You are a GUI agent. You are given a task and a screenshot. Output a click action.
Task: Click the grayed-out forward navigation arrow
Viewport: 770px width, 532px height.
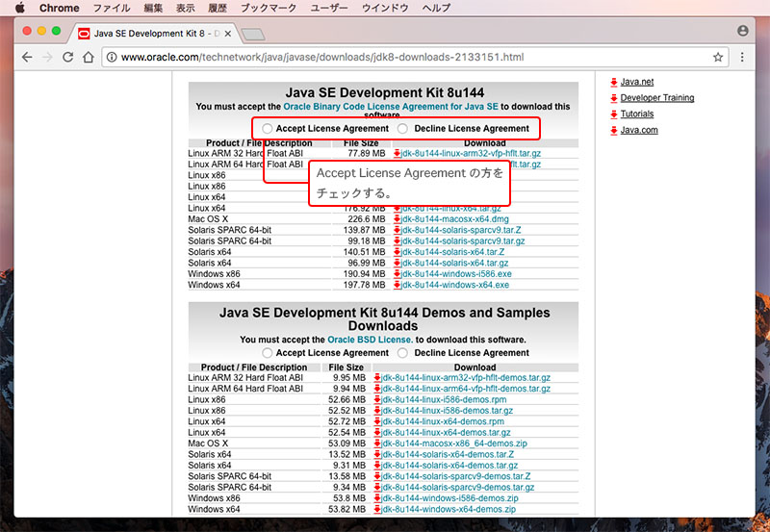click(47, 57)
